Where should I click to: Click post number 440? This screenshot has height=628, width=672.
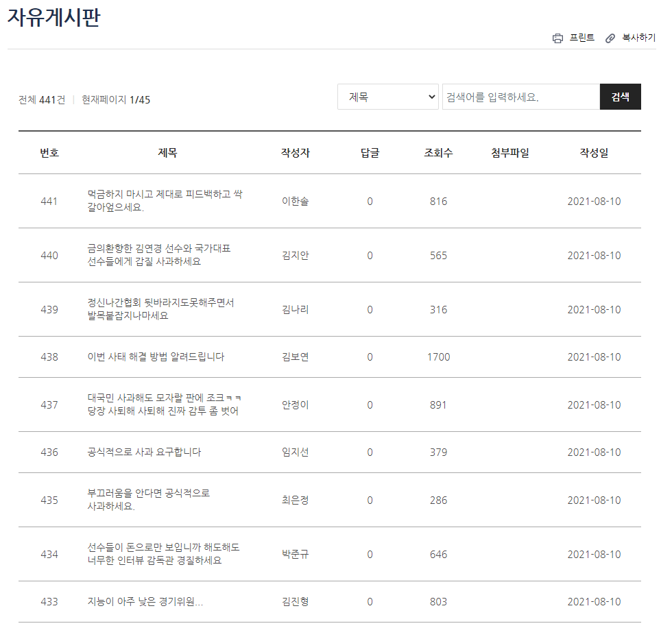(x=49, y=255)
